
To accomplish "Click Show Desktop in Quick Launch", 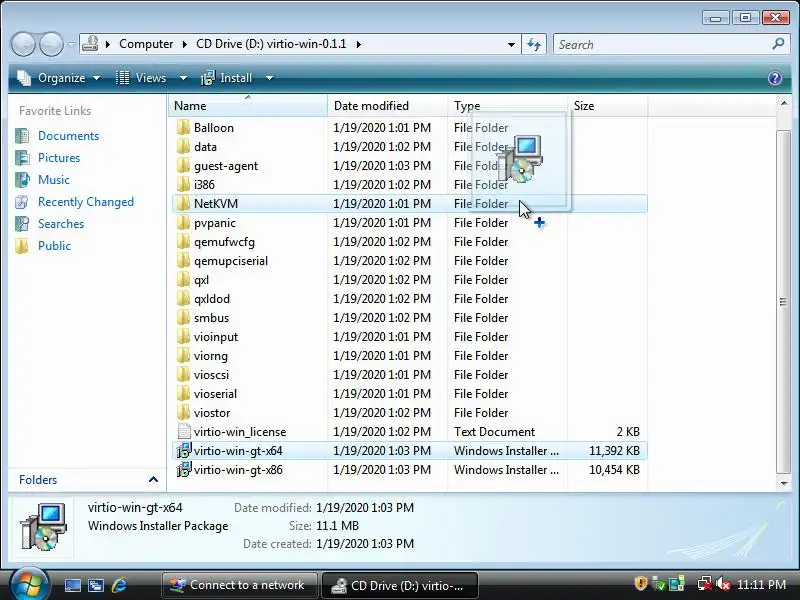I will (x=72, y=585).
